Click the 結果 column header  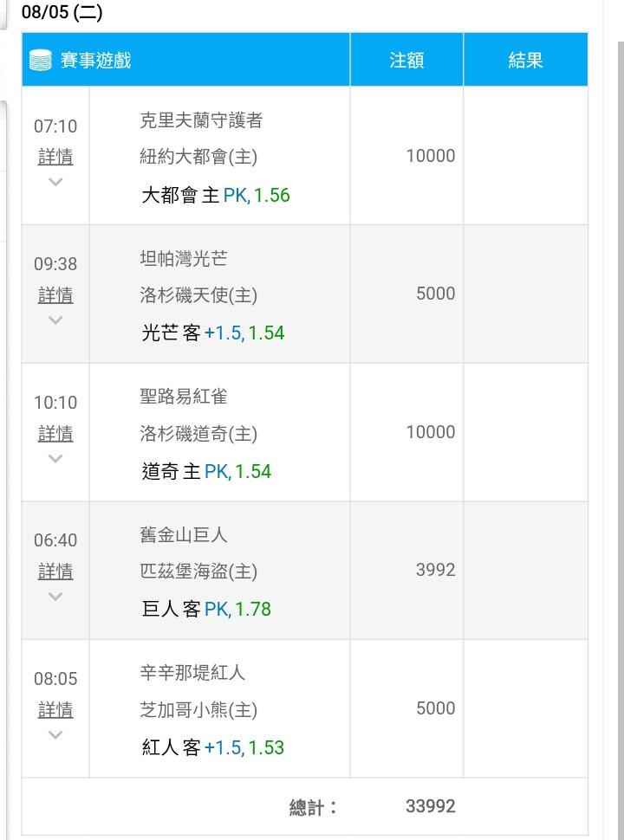(x=525, y=61)
